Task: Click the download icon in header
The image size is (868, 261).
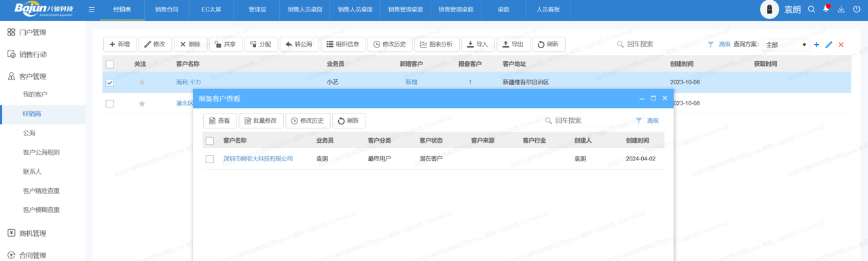Action: coord(842,10)
